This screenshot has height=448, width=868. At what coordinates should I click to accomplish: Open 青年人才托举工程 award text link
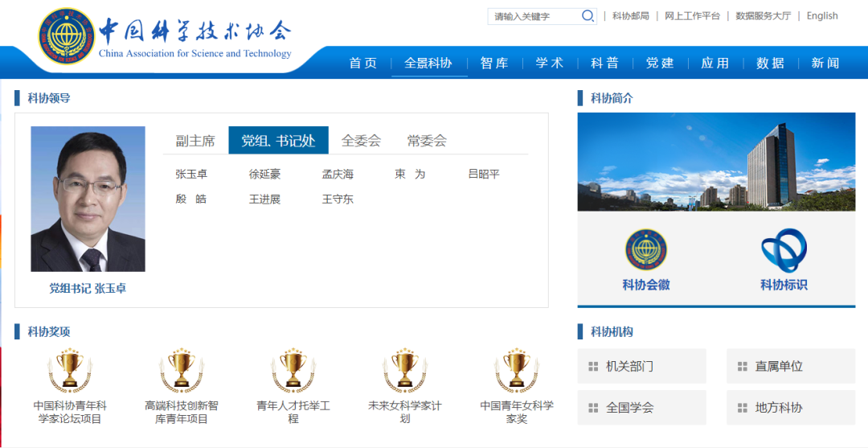click(x=293, y=413)
